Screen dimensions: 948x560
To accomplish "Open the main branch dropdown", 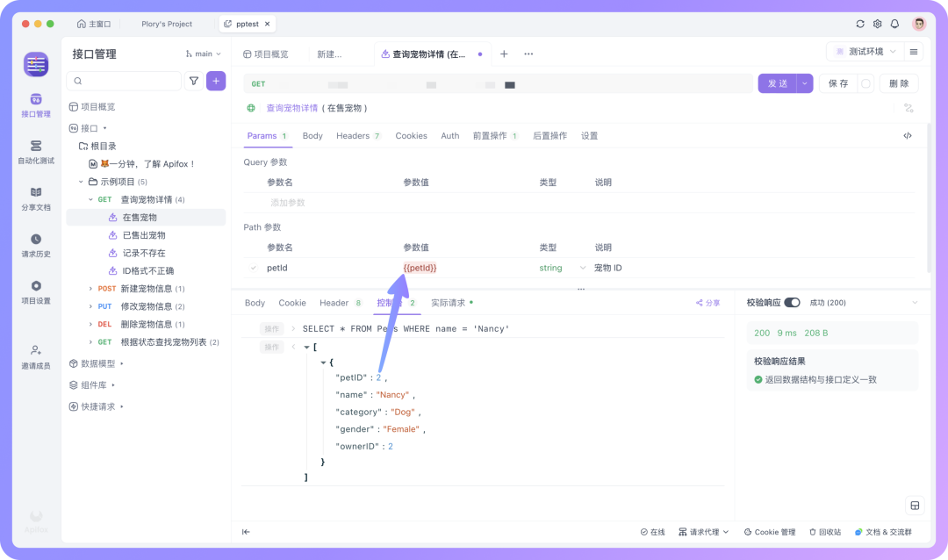I will (x=204, y=54).
